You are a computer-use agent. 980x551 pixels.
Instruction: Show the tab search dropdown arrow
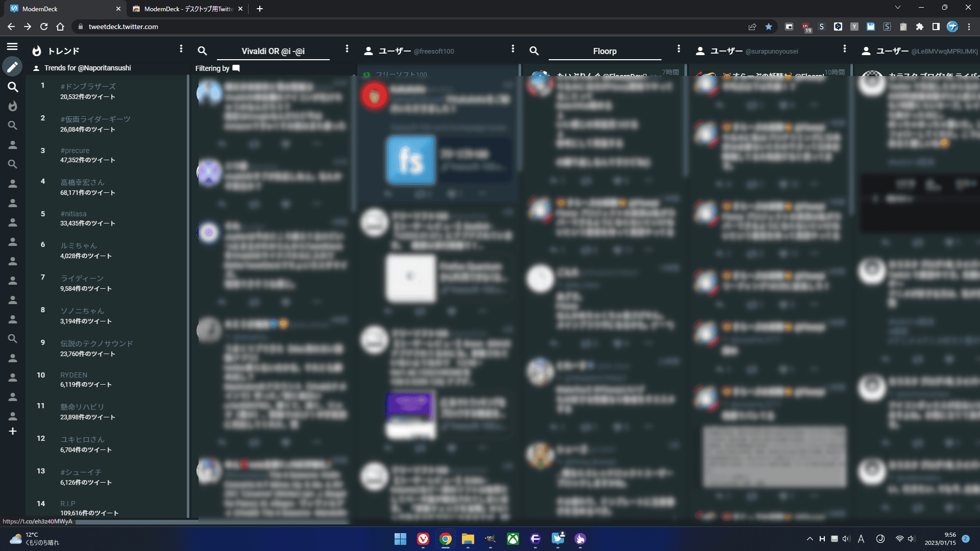click(x=898, y=7)
